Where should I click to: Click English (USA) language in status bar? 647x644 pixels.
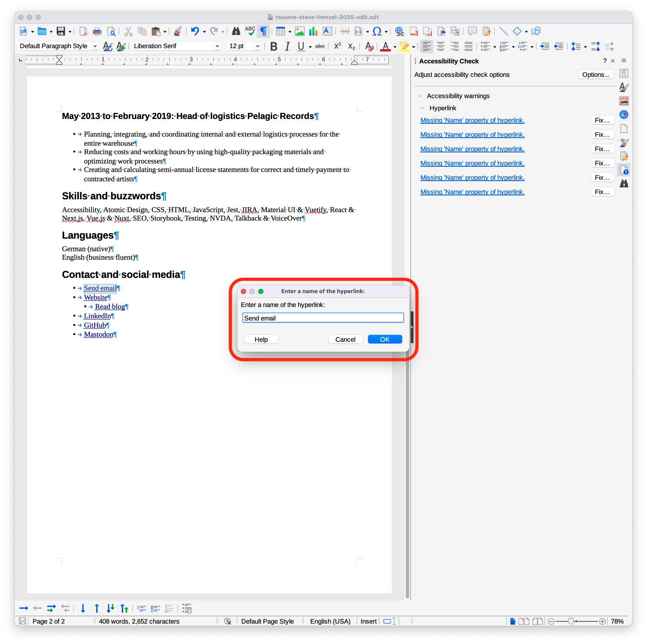330,621
